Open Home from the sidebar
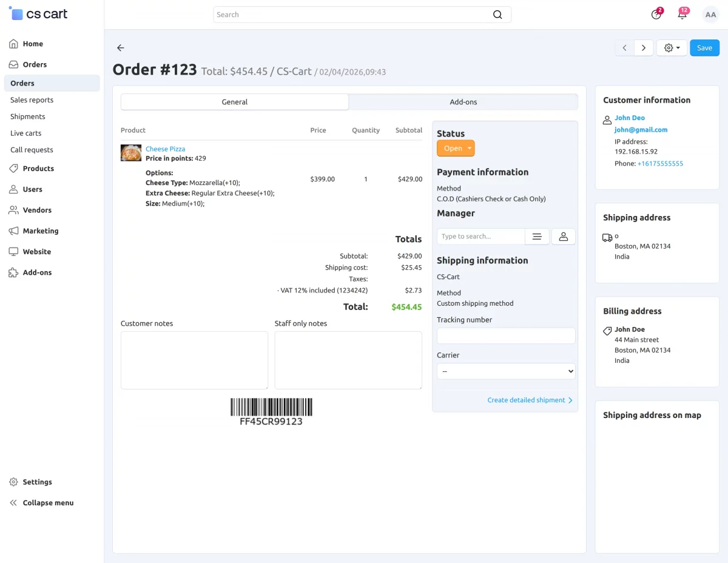 34,44
